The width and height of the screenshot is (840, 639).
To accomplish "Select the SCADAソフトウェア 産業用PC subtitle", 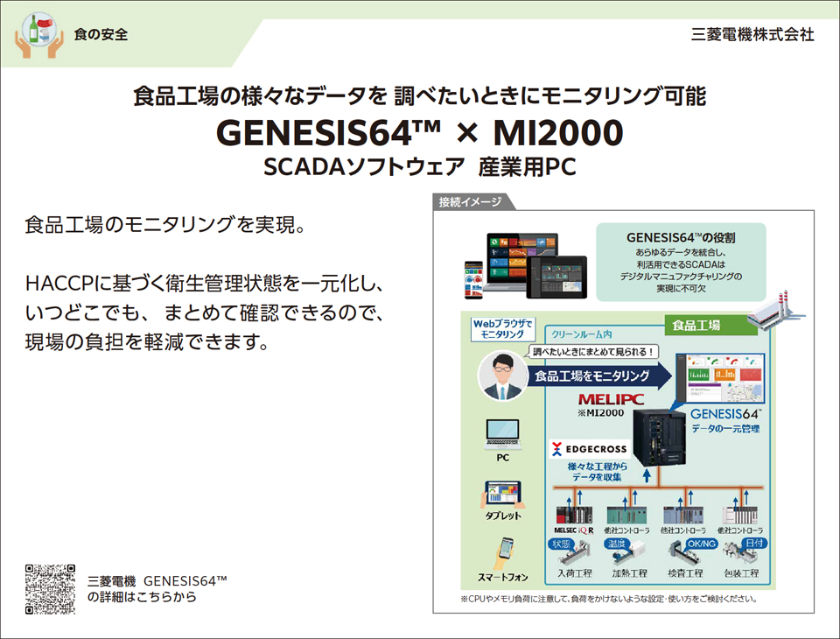I will coord(420,166).
